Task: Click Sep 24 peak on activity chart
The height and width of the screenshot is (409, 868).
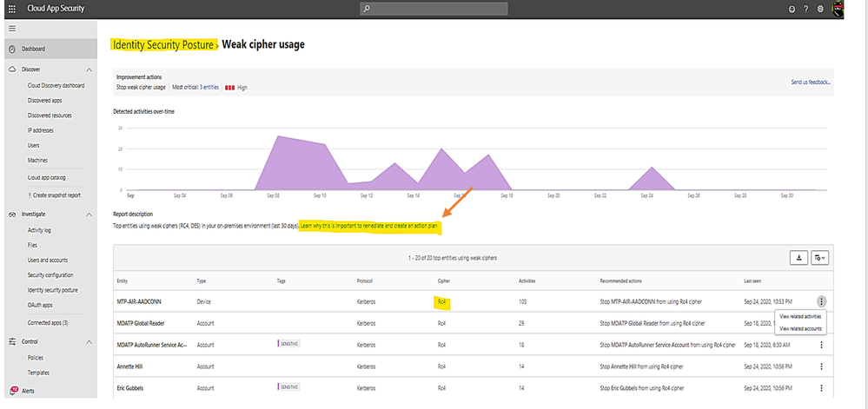Action: coord(653,167)
